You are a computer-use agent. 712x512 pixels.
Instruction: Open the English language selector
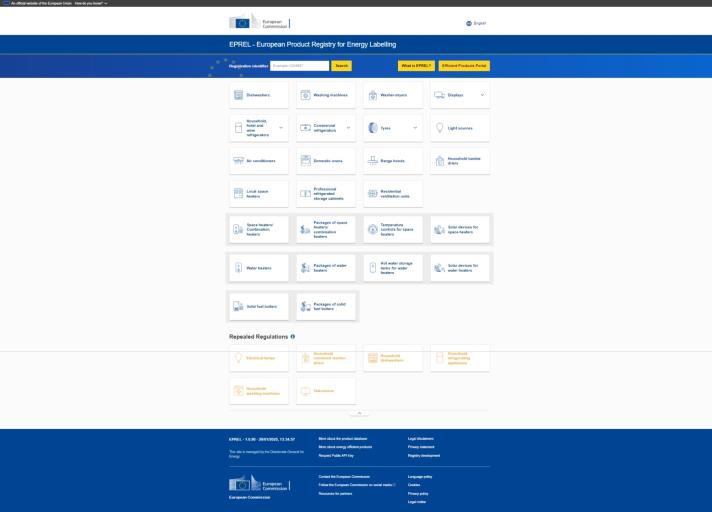pyautogui.click(x=476, y=23)
